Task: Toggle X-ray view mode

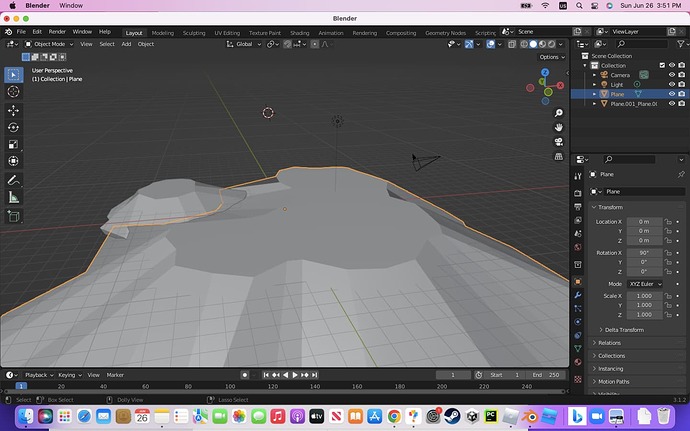Action: tap(511, 44)
